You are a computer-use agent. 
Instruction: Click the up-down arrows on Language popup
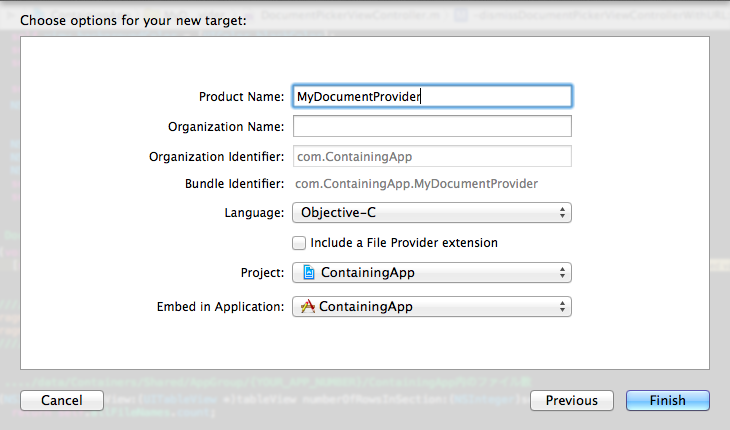562,213
